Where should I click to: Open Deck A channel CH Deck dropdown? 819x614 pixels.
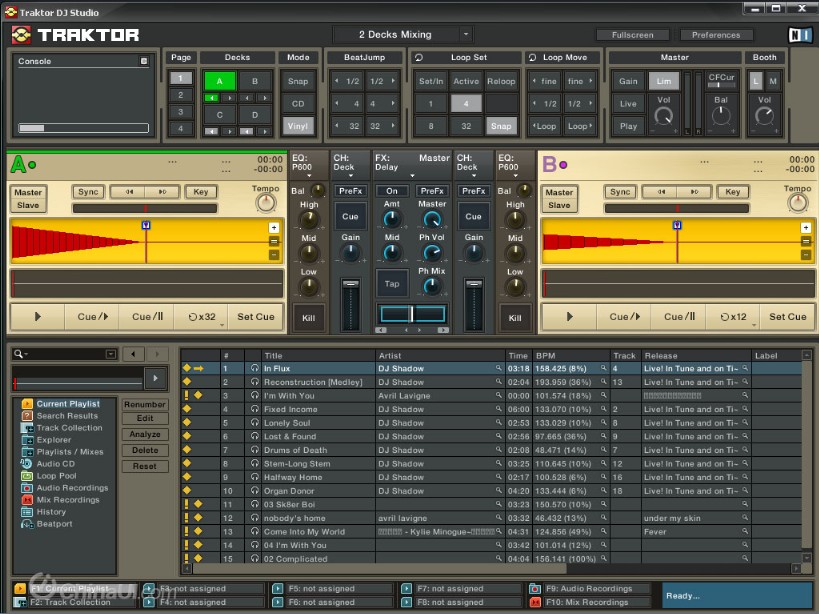coord(350,176)
